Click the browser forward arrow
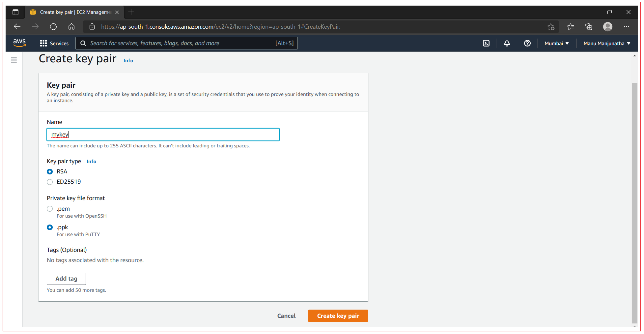 (x=35, y=27)
